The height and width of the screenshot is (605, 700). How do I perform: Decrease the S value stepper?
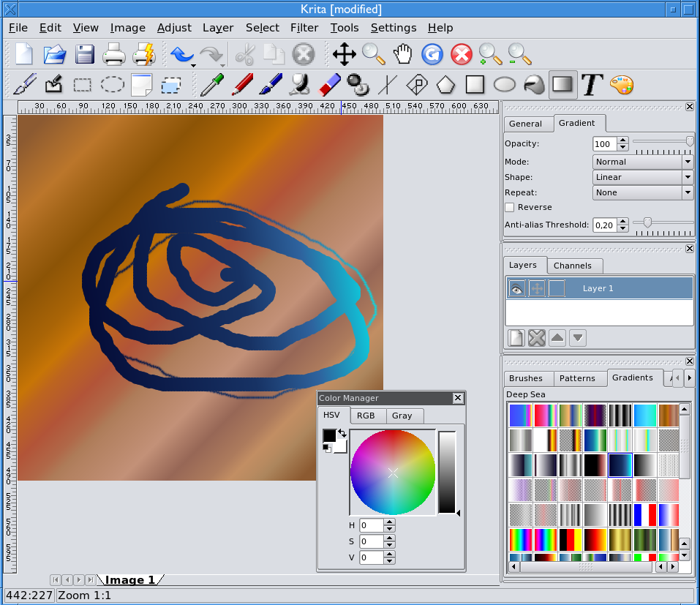(x=389, y=545)
